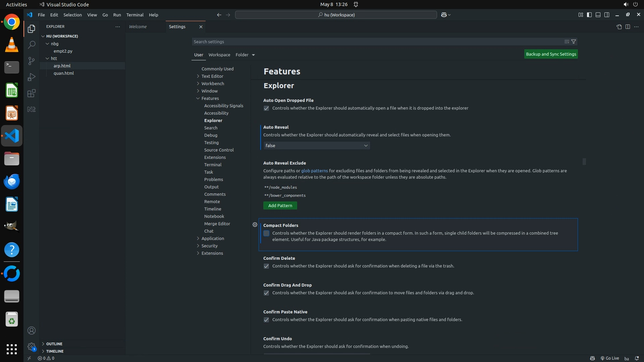
Task: Uncheck the Confirm Delete checkbox
Action: pos(266,266)
